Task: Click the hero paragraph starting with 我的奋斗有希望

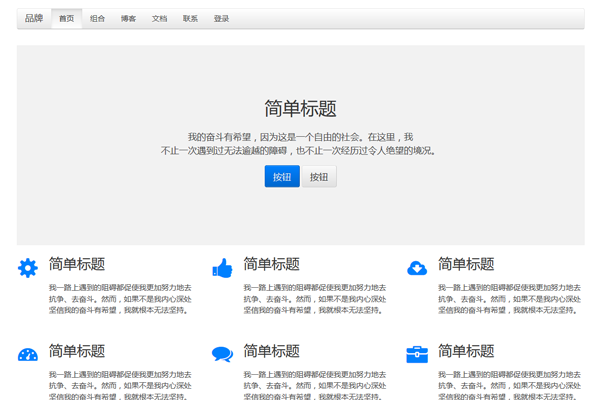Action: (300, 144)
